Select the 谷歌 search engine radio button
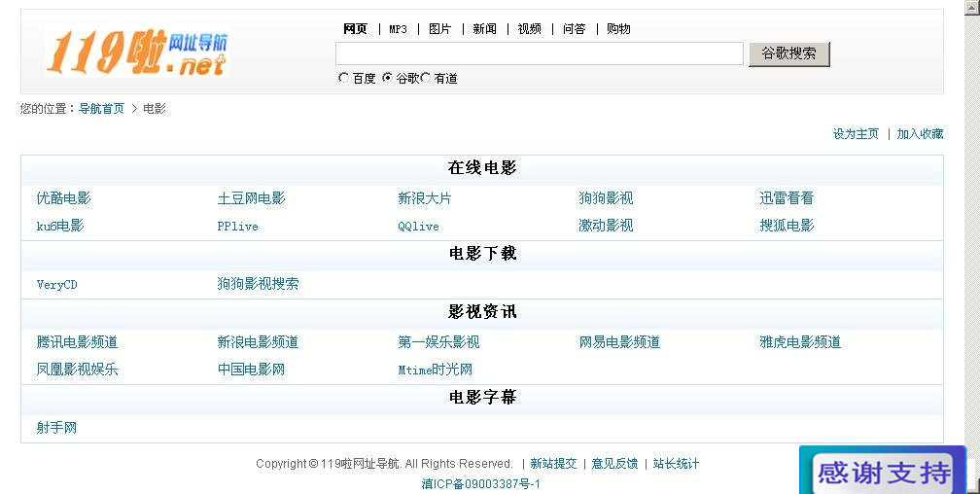This screenshot has width=980, height=494. [388, 78]
